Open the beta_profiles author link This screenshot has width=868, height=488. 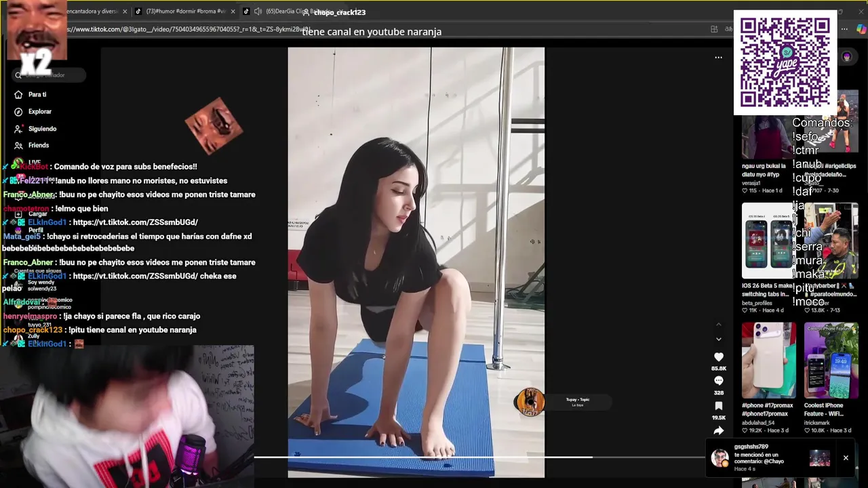click(757, 303)
